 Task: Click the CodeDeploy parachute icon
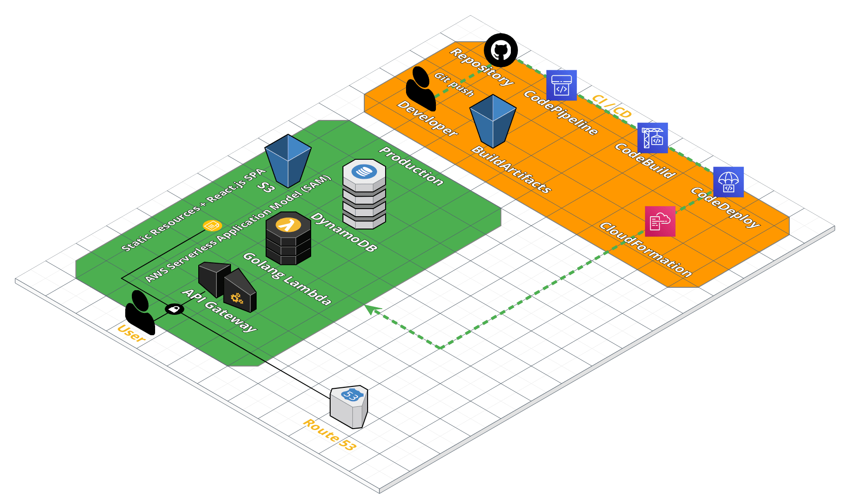click(x=729, y=182)
